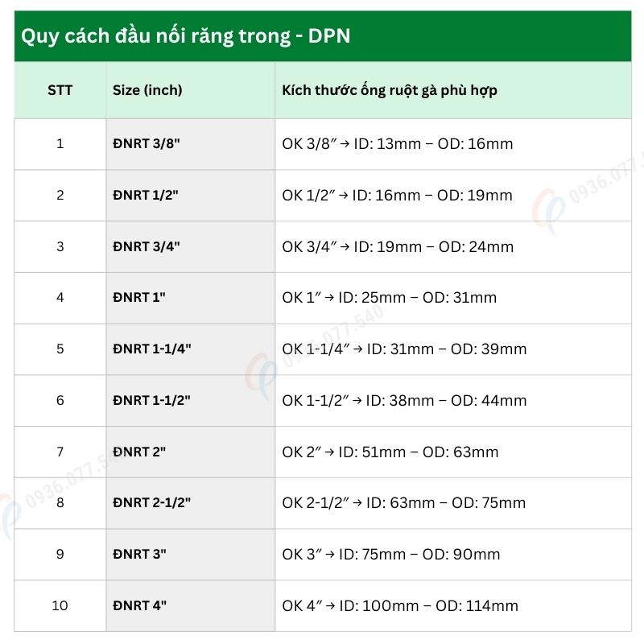
Task: Select row number 5 in the STT column
Action: pyautogui.click(x=60, y=349)
